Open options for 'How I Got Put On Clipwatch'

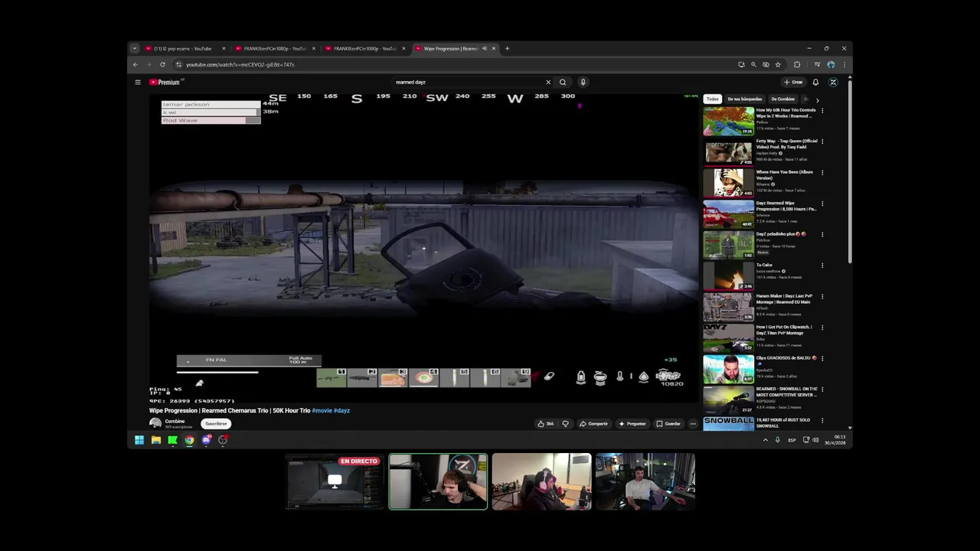coord(822,328)
